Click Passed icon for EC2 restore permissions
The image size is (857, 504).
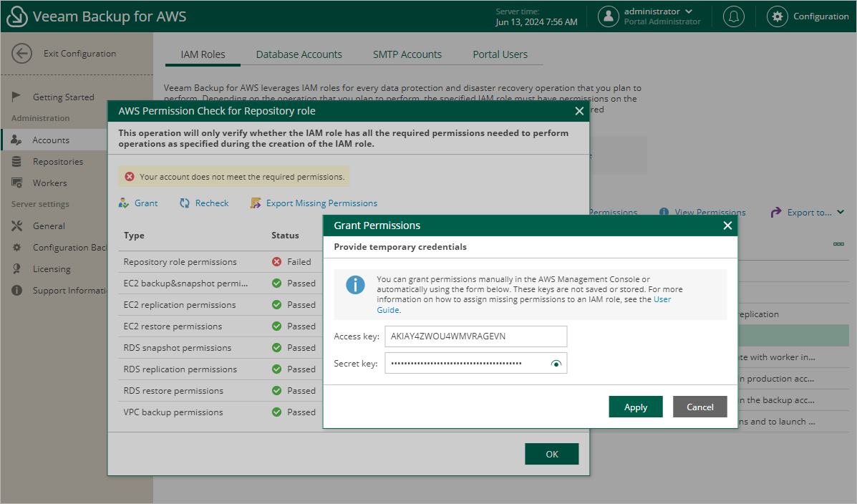276,326
